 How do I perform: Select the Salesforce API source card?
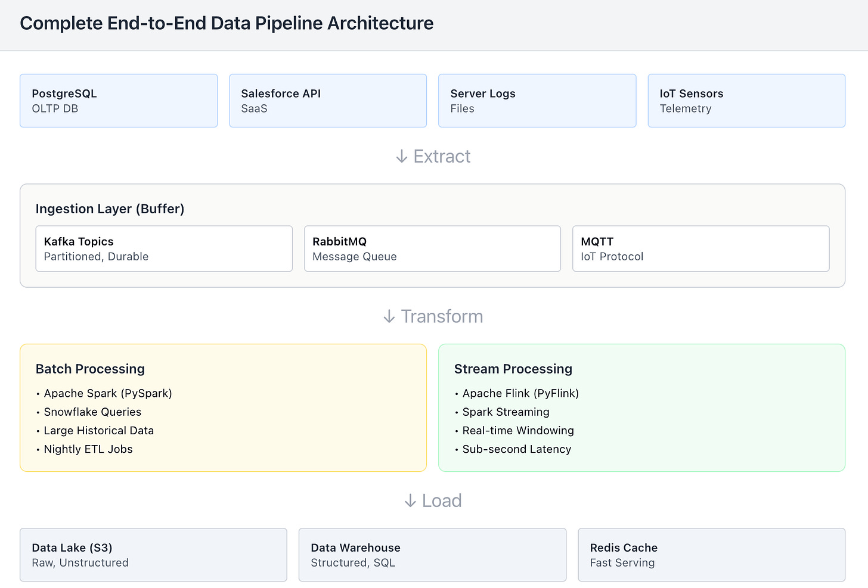click(328, 101)
